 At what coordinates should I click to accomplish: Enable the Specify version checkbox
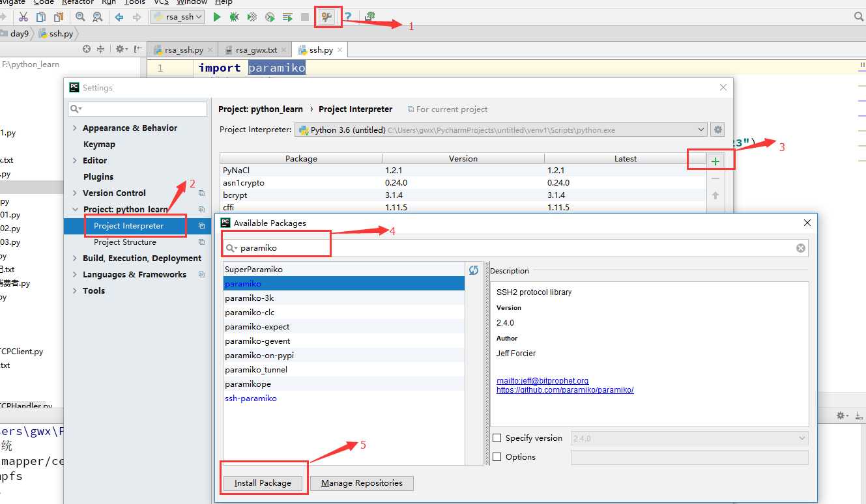[497, 438]
